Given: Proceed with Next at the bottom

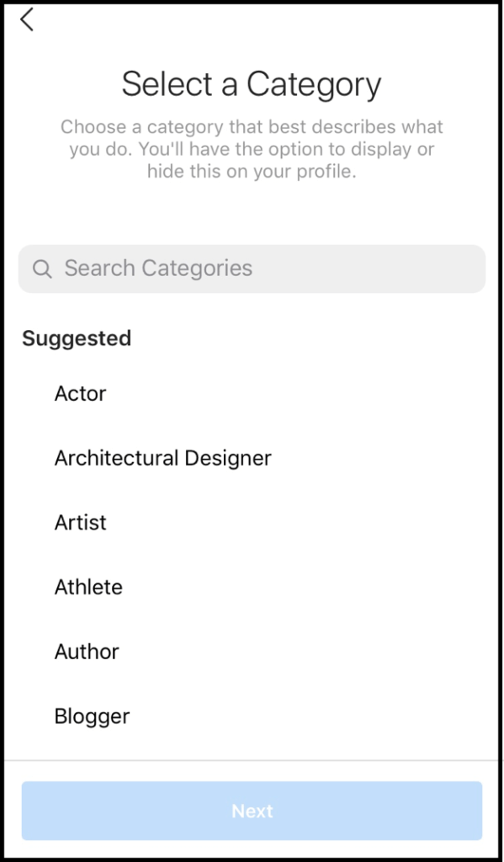Looking at the screenshot, I should pos(252,811).
